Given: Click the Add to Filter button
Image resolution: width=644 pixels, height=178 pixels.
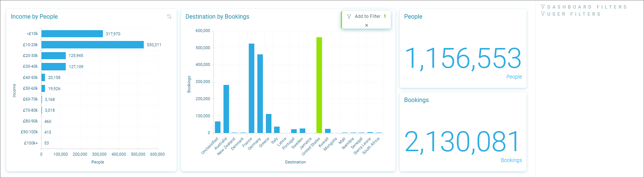Looking at the screenshot, I should click(x=367, y=16).
